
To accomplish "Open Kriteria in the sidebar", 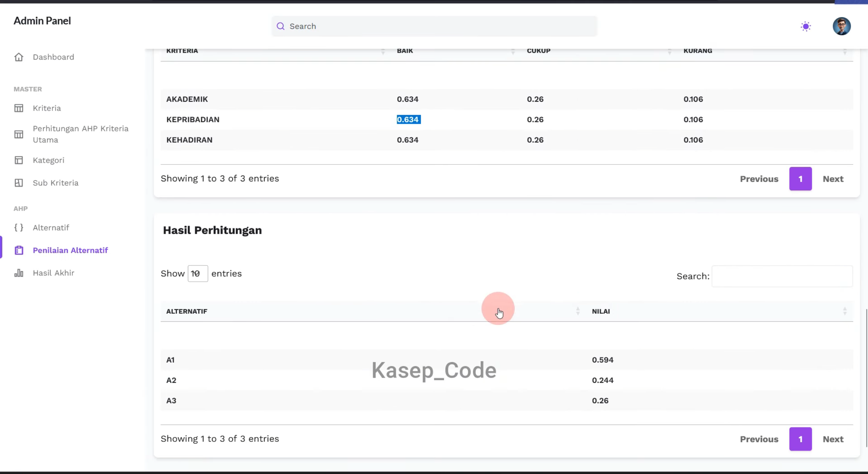I will (x=47, y=108).
